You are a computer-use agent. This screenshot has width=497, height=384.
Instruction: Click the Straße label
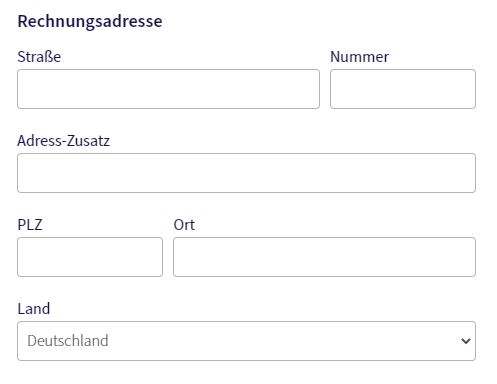39,57
